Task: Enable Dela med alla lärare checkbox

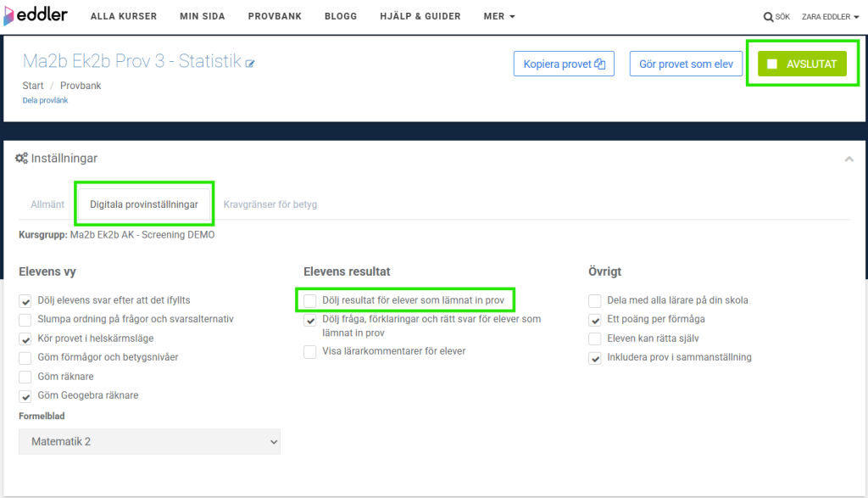Action: [595, 300]
